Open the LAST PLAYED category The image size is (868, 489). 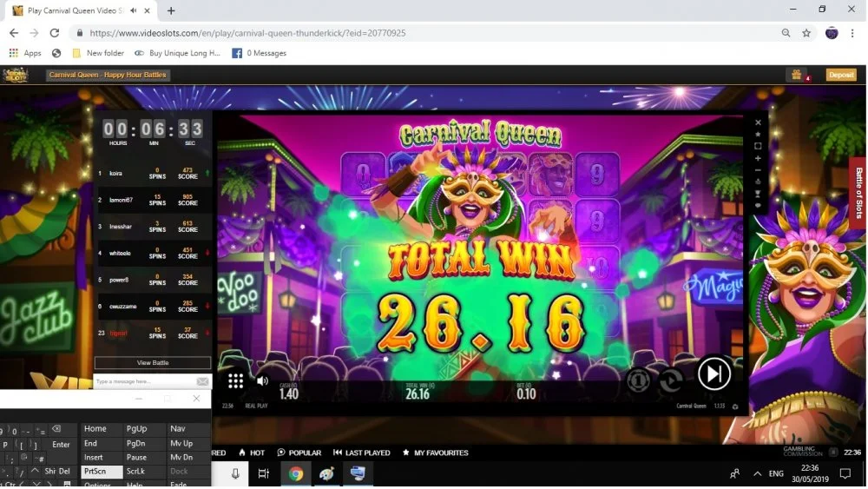tap(362, 453)
